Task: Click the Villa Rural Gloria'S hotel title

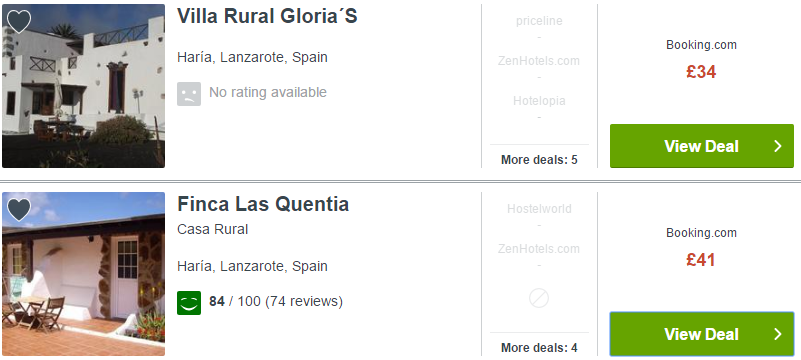Action: 267,16
